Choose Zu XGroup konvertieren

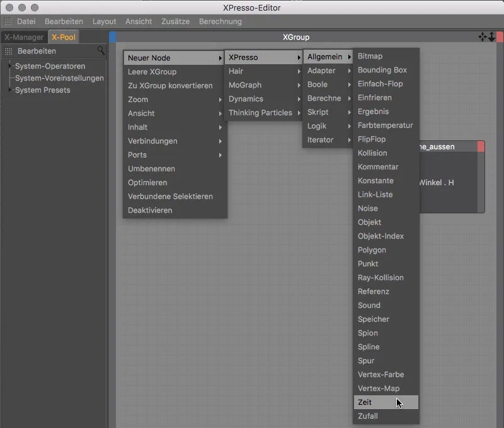(175, 86)
